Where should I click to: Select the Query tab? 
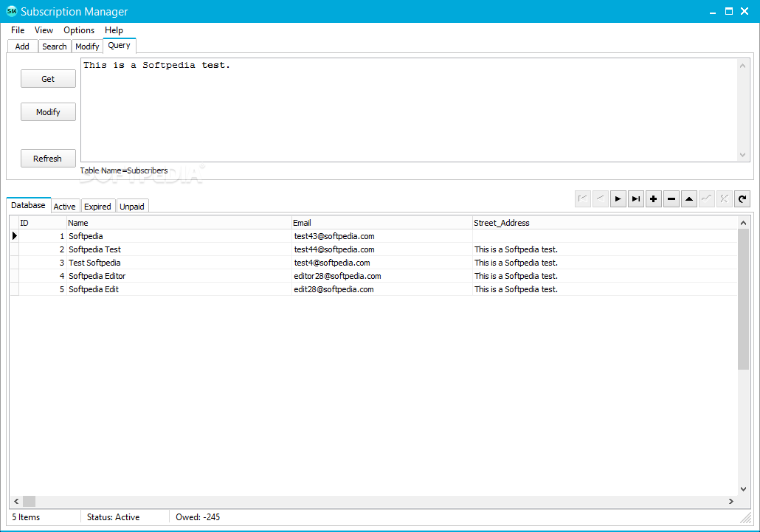(120, 46)
